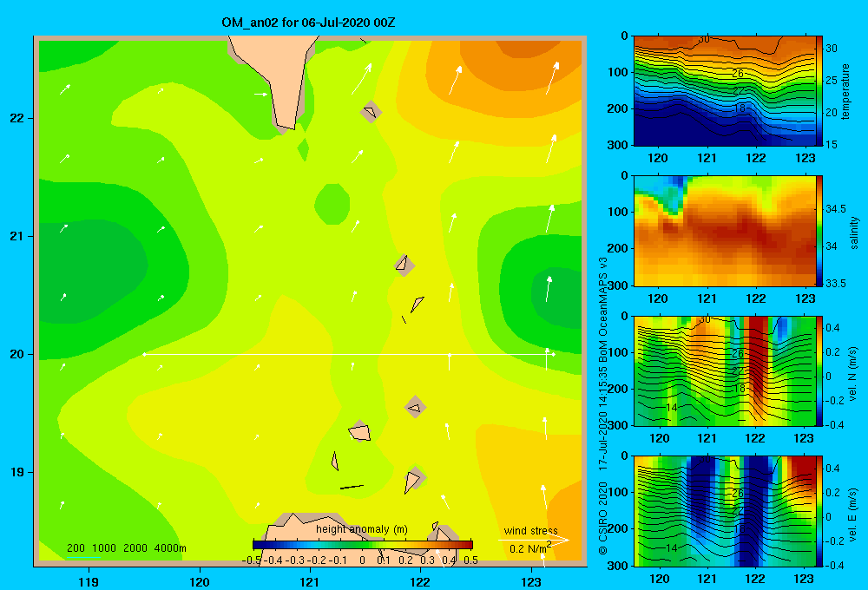This screenshot has width=868, height=590.
Task: Open the northward velocity section plot
Action: coord(724,370)
